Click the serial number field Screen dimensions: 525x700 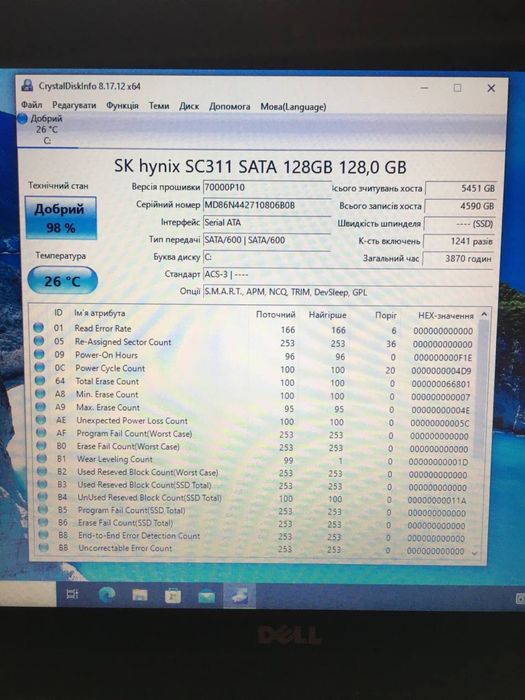point(267,205)
